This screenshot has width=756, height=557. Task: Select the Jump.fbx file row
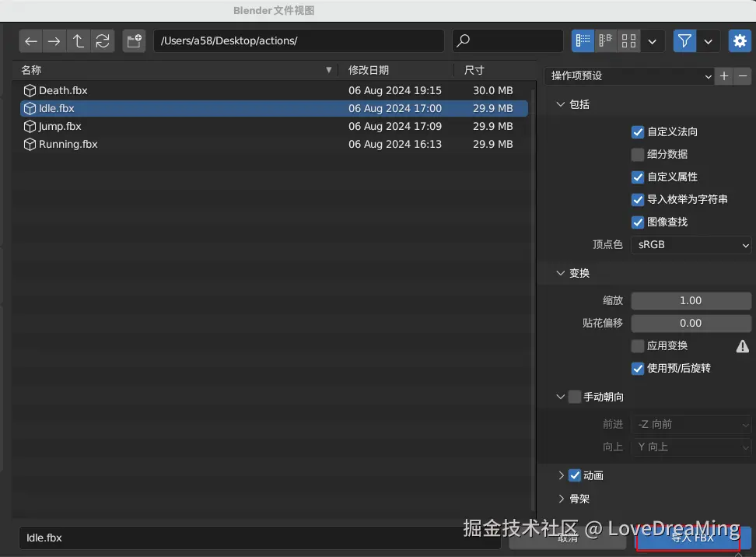[x=274, y=126]
